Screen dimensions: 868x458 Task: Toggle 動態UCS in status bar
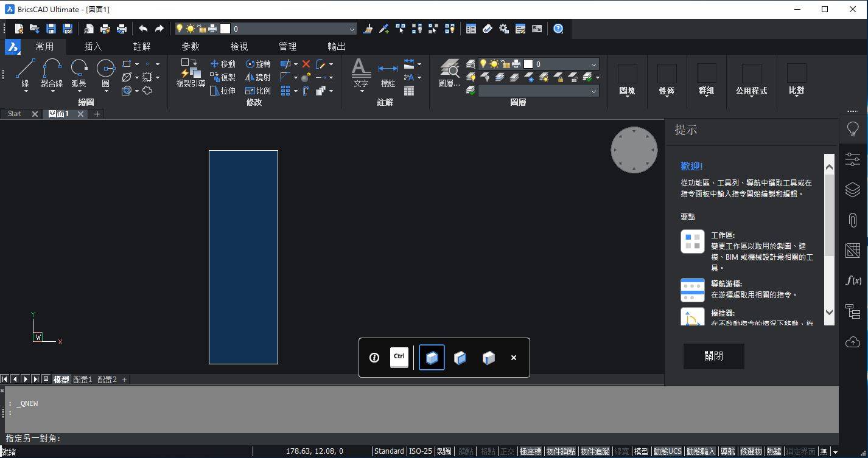click(667, 451)
